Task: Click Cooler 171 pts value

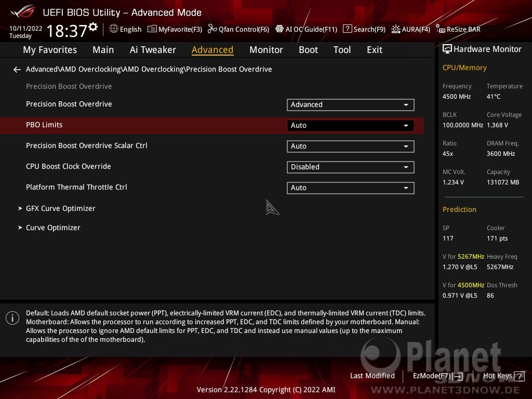Action: click(x=497, y=238)
